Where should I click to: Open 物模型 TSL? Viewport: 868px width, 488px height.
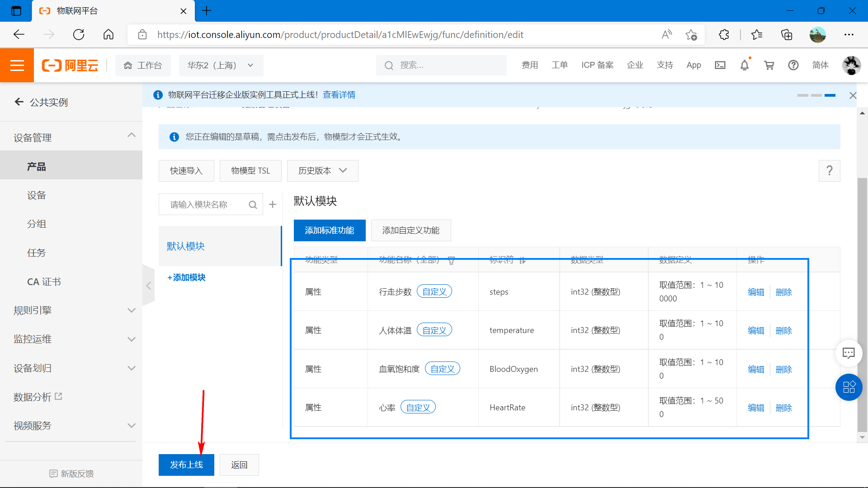click(x=250, y=171)
